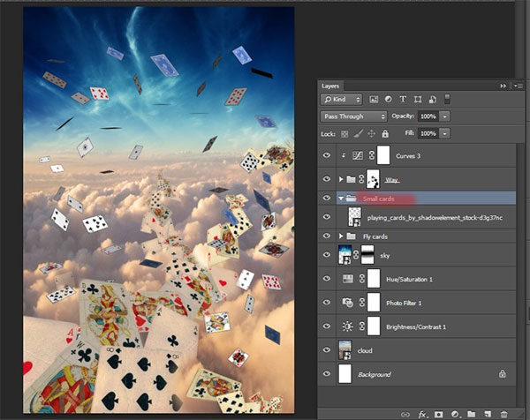530x420 pixels.
Task: Add a layer mask from bottom bar
Action: pyautogui.click(x=439, y=413)
